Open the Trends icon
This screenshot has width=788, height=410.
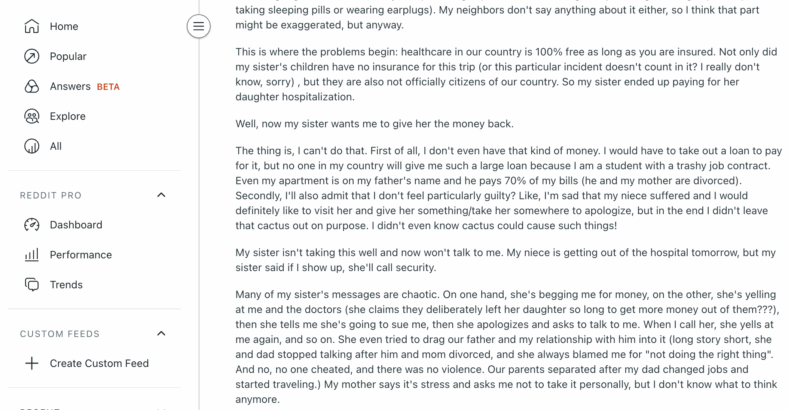click(32, 284)
